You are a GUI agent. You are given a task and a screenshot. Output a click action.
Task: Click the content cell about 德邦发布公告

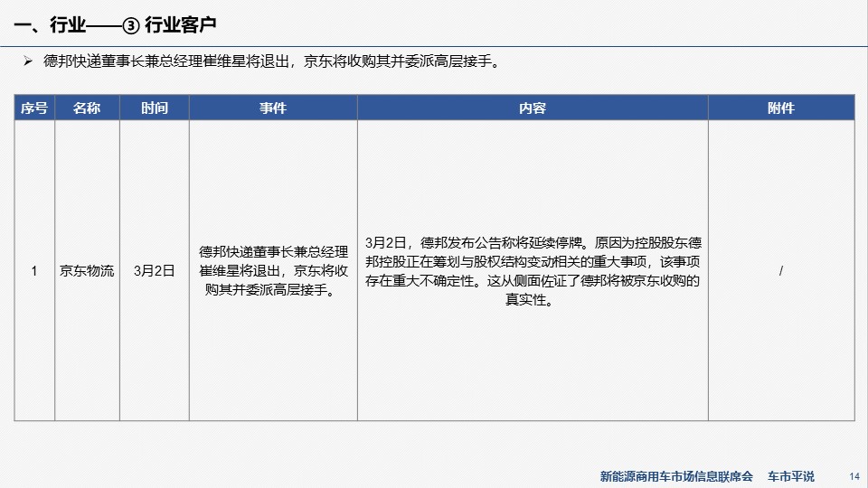coord(533,270)
